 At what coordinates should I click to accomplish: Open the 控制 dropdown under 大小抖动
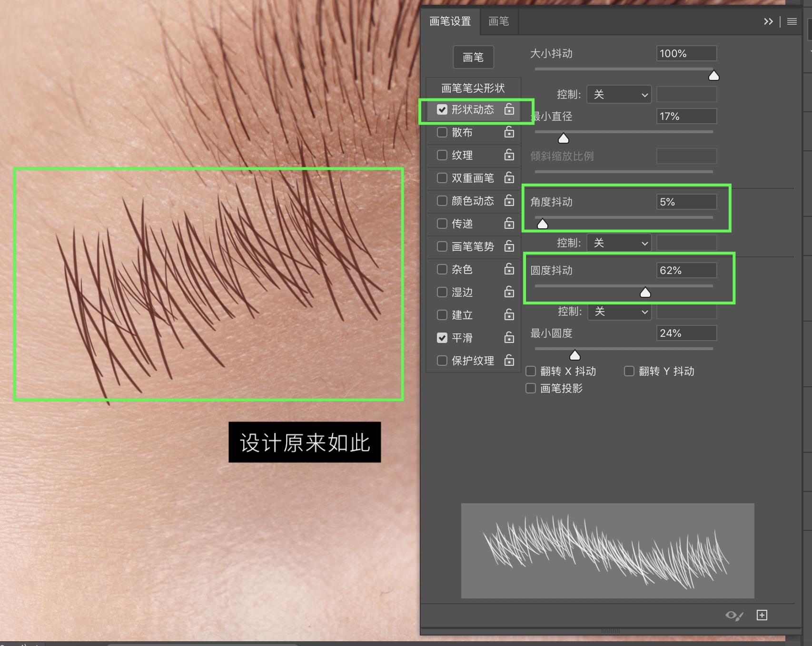tap(619, 94)
